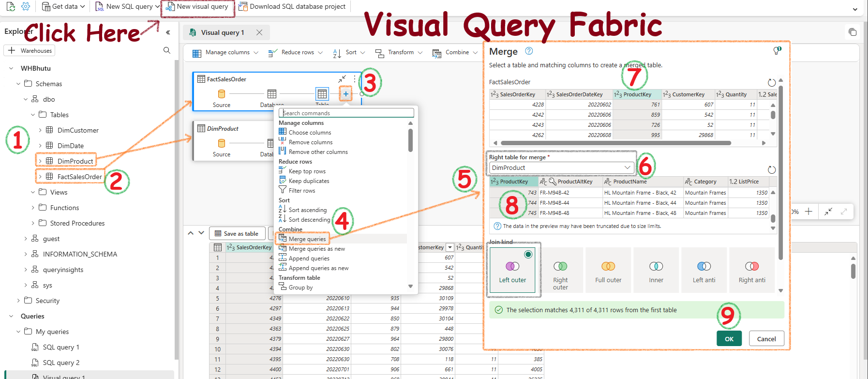
Task: Close the Visual query 1 tab
Action: [259, 32]
